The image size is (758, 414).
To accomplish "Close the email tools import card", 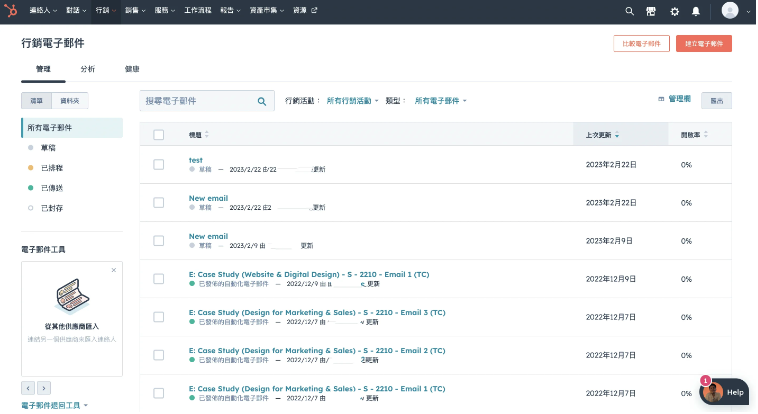I will point(114,270).
